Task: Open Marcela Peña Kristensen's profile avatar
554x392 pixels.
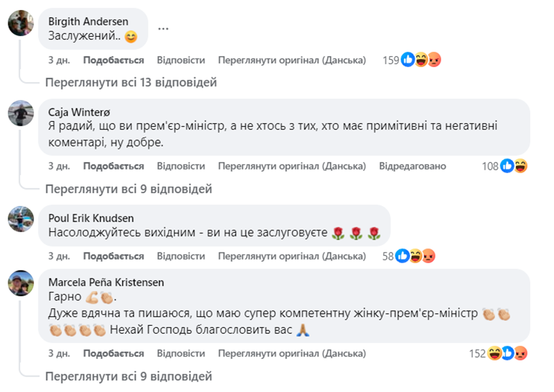Action: (21, 284)
